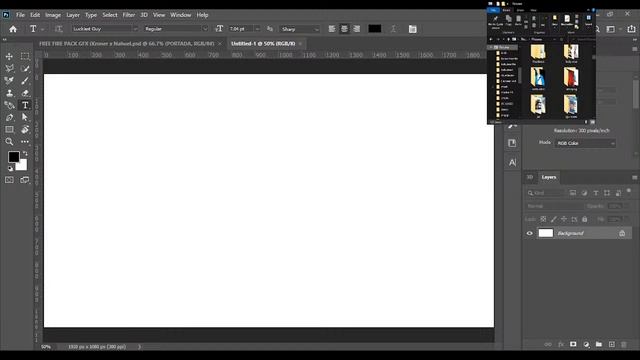
Task: Toggle lock transparent pixels
Action: 543,219
